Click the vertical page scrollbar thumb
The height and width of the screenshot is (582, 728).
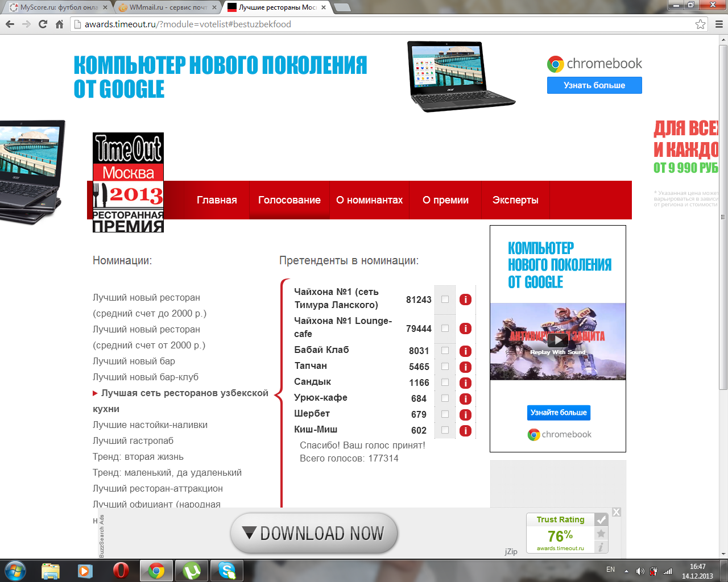click(x=723, y=216)
